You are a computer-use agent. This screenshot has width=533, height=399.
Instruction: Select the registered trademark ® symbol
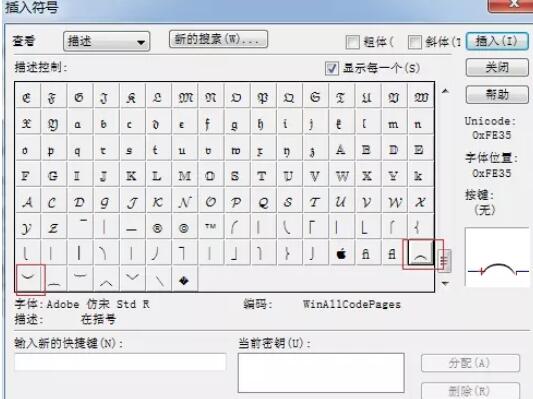pos(157,228)
